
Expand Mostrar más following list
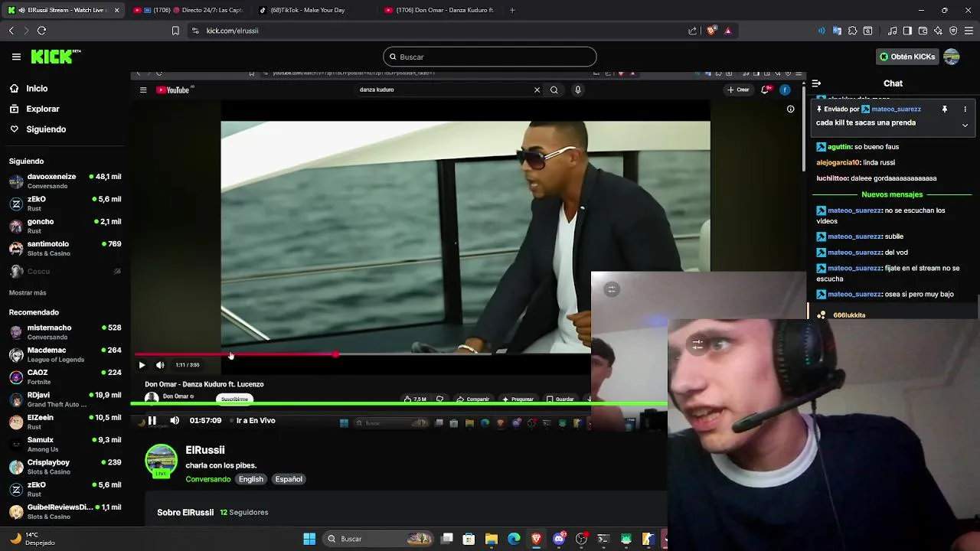[28, 292]
